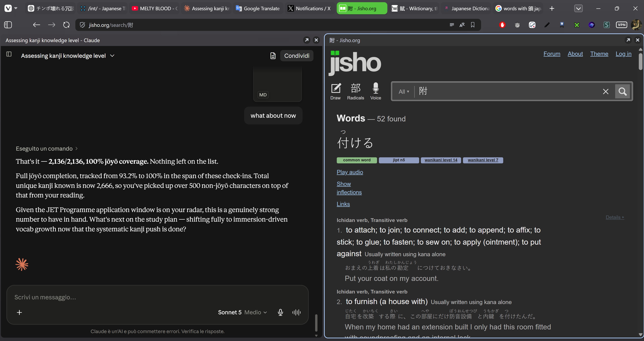Reload the current page

click(x=66, y=25)
